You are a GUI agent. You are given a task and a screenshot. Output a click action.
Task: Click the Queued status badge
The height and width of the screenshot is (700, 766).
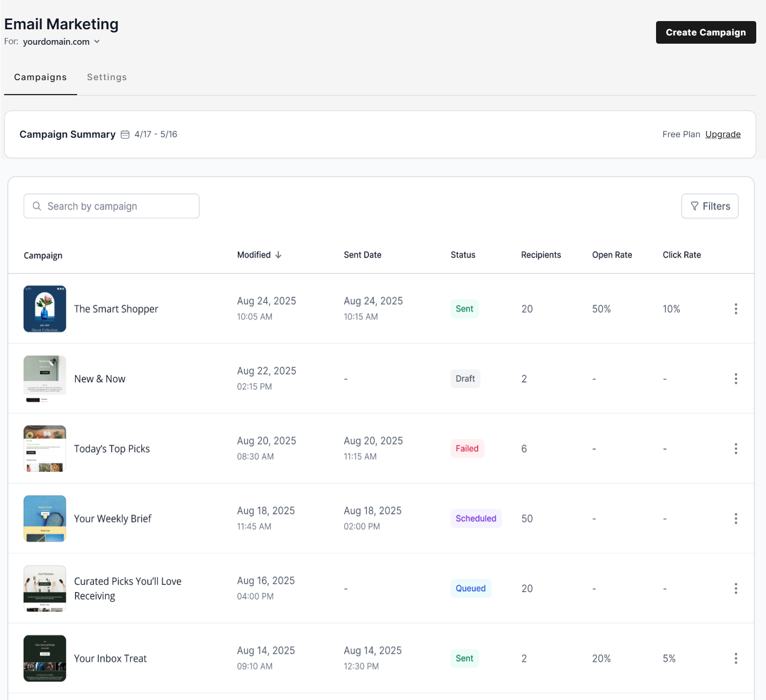[x=471, y=588]
